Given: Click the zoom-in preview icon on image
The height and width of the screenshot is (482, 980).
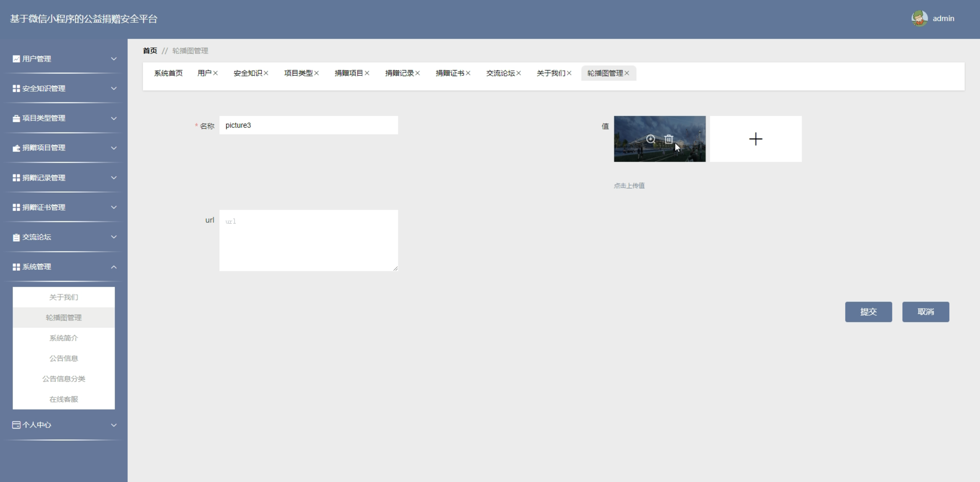Looking at the screenshot, I should (650, 139).
